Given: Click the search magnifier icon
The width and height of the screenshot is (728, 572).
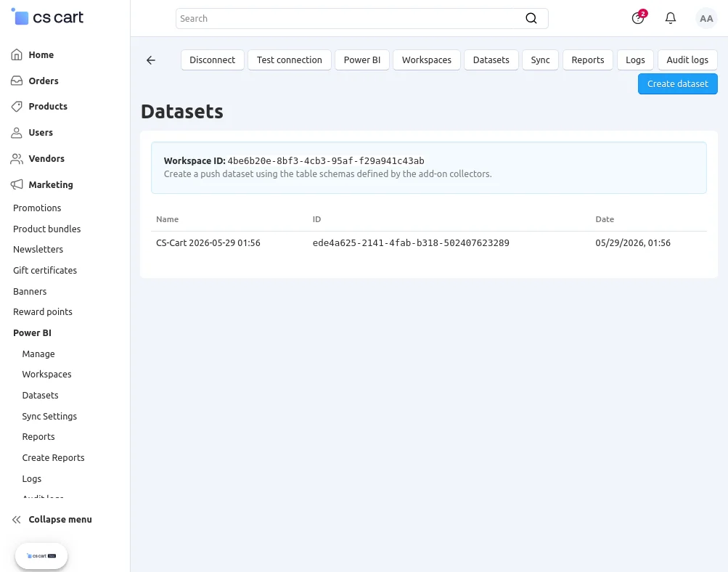Looking at the screenshot, I should 531,19.
